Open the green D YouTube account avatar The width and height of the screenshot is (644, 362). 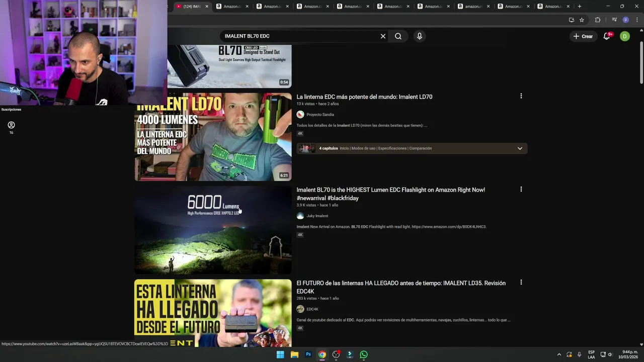point(624,36)
